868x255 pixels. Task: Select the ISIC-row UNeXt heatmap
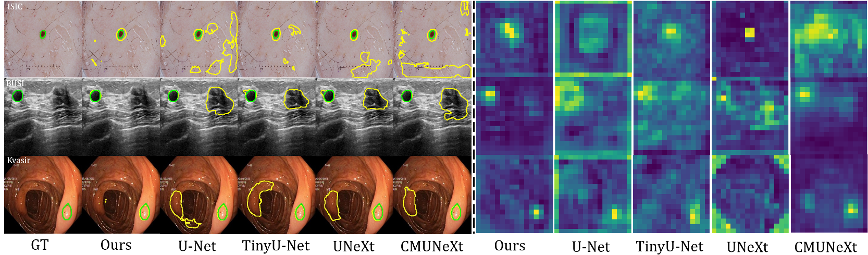[750, 39]
